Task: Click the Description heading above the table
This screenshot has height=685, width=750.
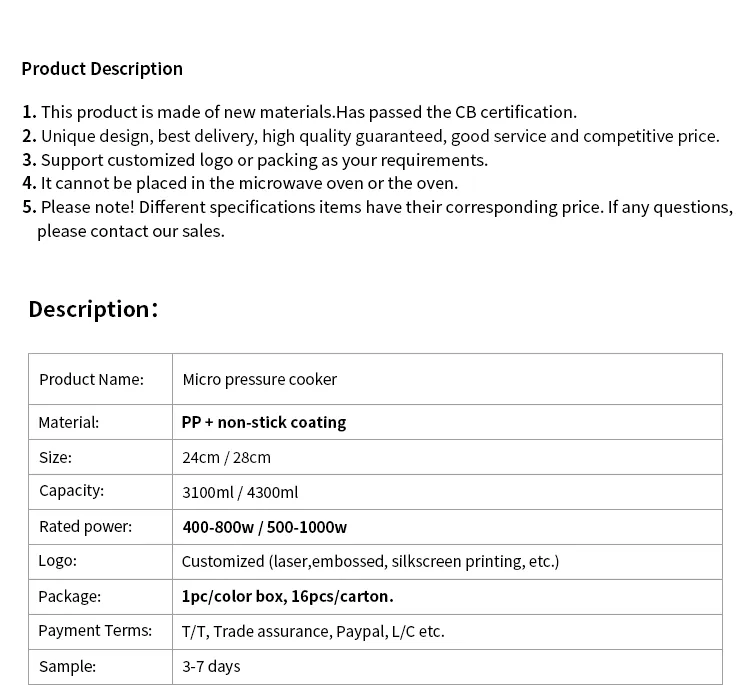Action: click(x=93, y=309)
